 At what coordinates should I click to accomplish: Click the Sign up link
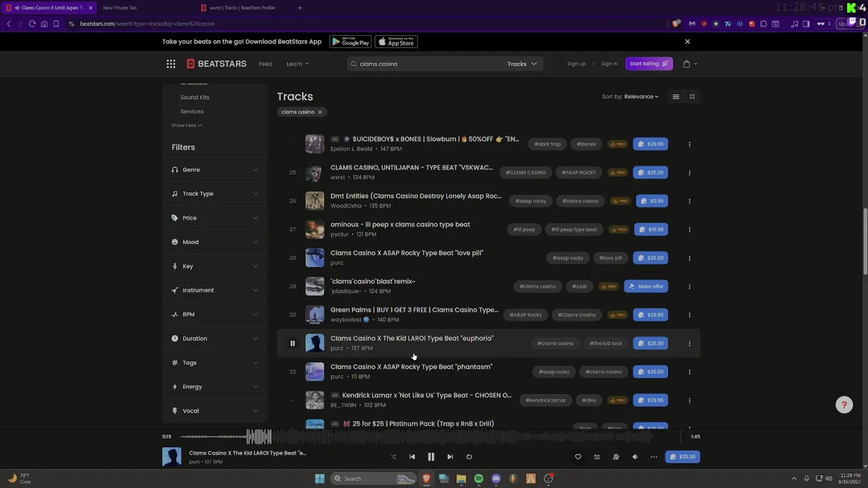tap(576, 64)
